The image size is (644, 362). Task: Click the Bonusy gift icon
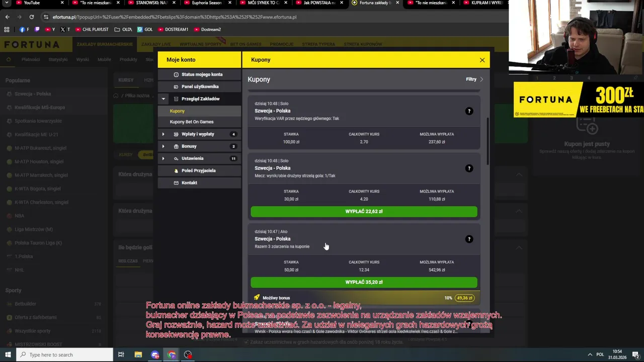click(x=176, y=146)
